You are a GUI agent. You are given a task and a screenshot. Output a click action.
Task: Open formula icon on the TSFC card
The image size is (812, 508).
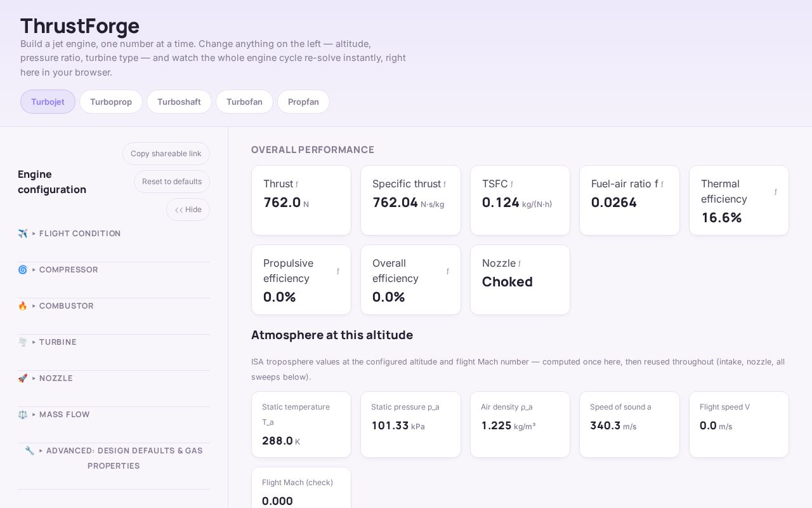tap(512, 184)
